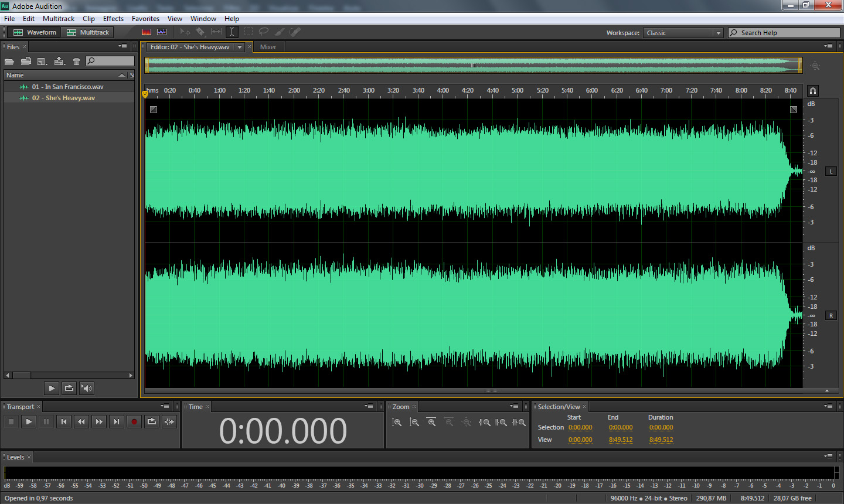Open the Time panel options menu
The width and height of the screenshot is (844, 504).
[369, 406]
